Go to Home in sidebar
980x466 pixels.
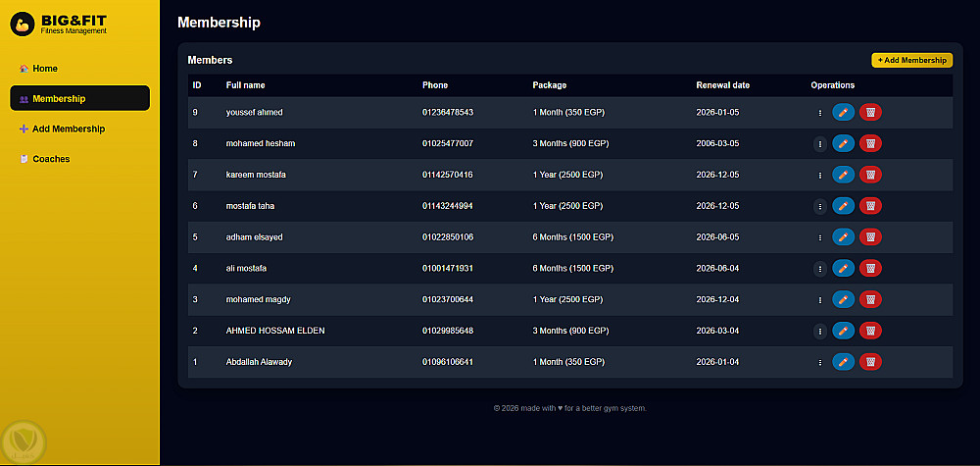[x=44, y=69]
